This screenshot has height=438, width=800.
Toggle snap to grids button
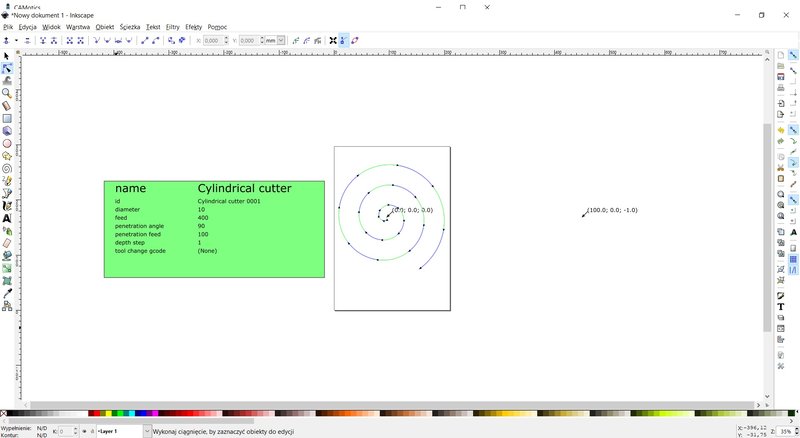click(793, 259)
